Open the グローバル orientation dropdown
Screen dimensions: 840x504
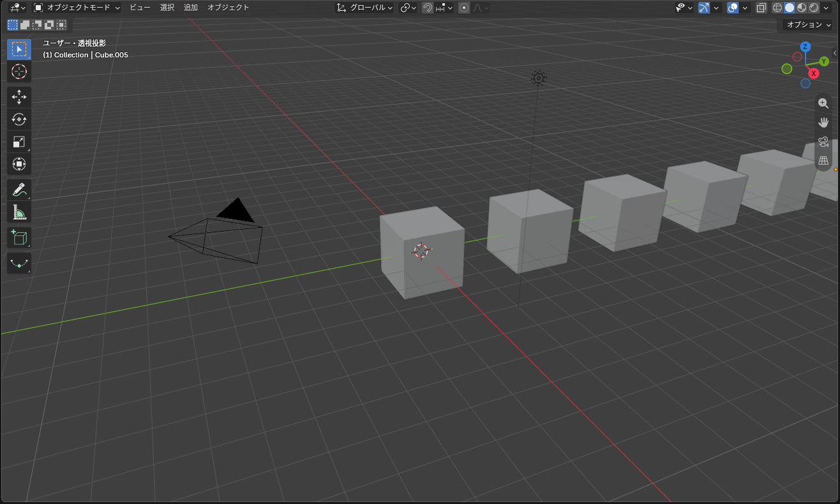pyautogui.click(x=364, y=8)
